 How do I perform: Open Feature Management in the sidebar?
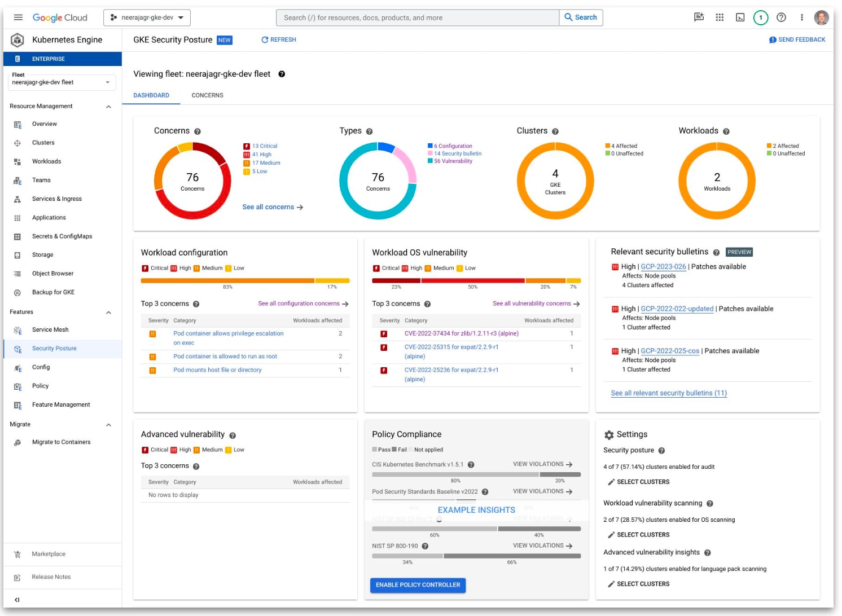[63, 405]
